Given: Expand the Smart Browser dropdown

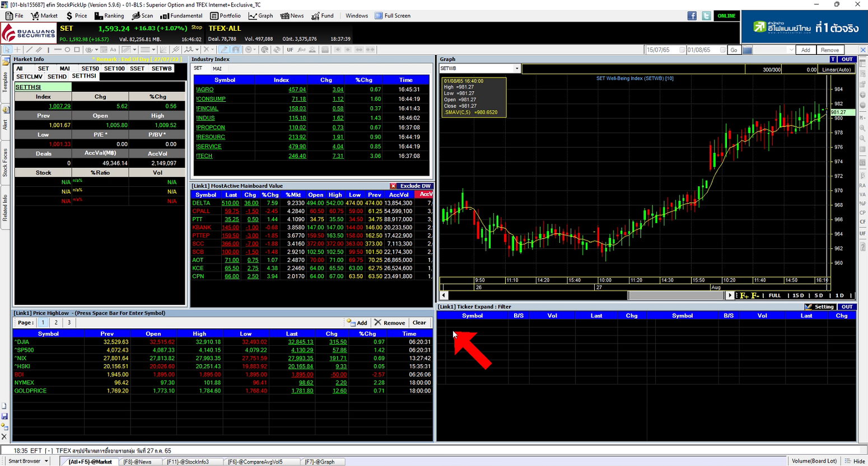Looking at the screenshot, I should tap(46, 461).
